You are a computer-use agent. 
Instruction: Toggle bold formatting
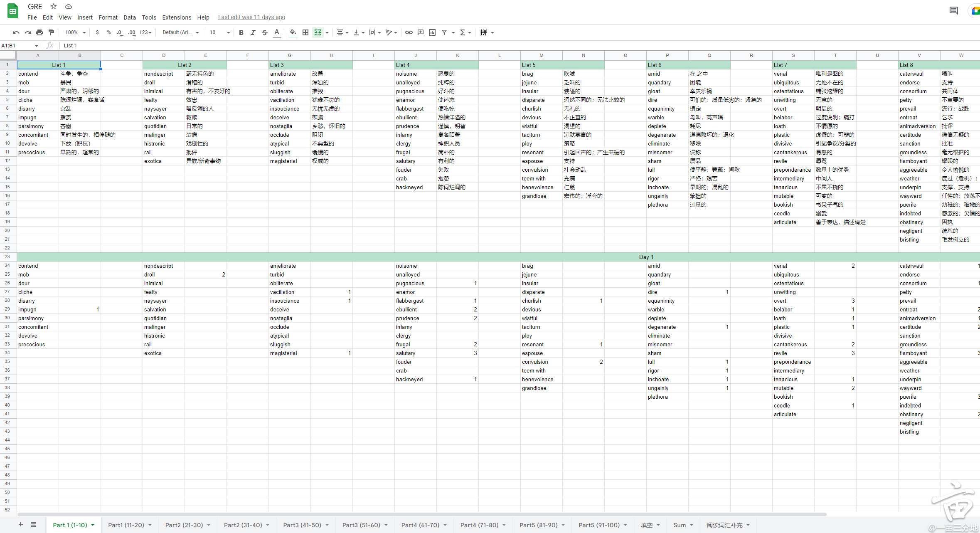[x=241, y=32]
